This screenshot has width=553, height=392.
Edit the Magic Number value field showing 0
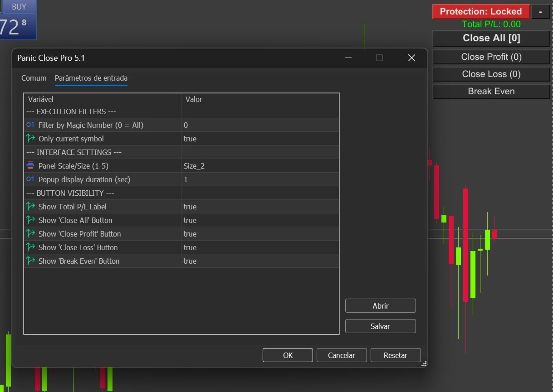260,125
